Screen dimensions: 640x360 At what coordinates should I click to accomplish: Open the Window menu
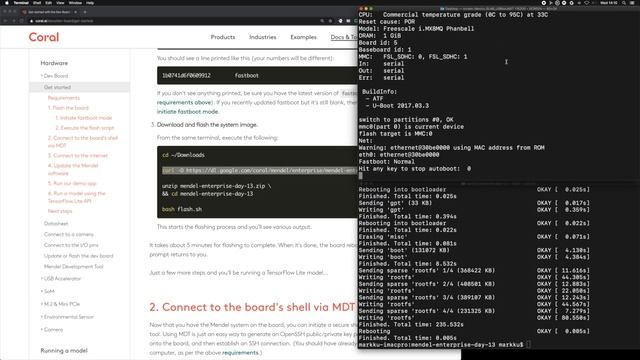[75, 3]
